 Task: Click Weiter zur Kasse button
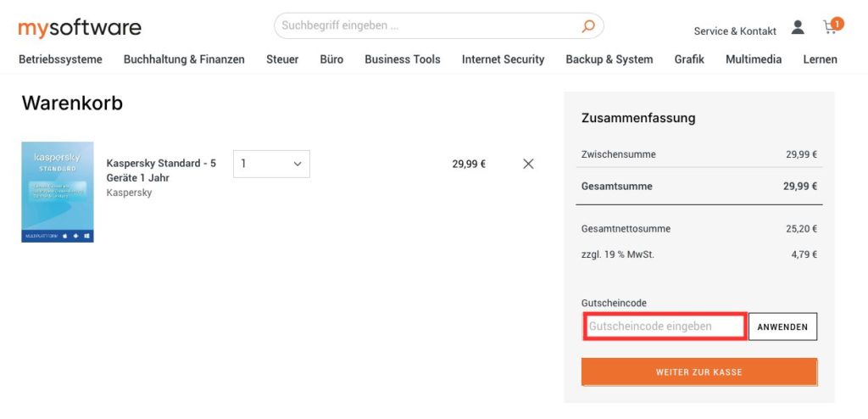(699, 372)
